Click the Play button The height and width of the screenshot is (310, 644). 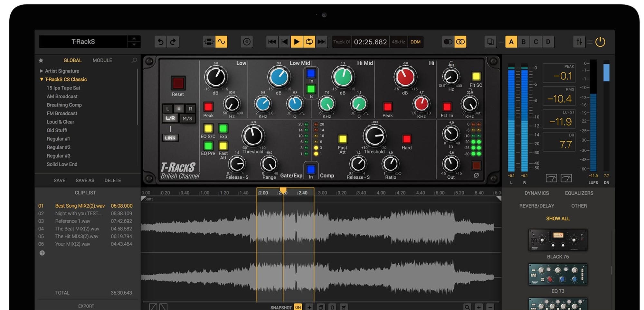tap(297, 42)
